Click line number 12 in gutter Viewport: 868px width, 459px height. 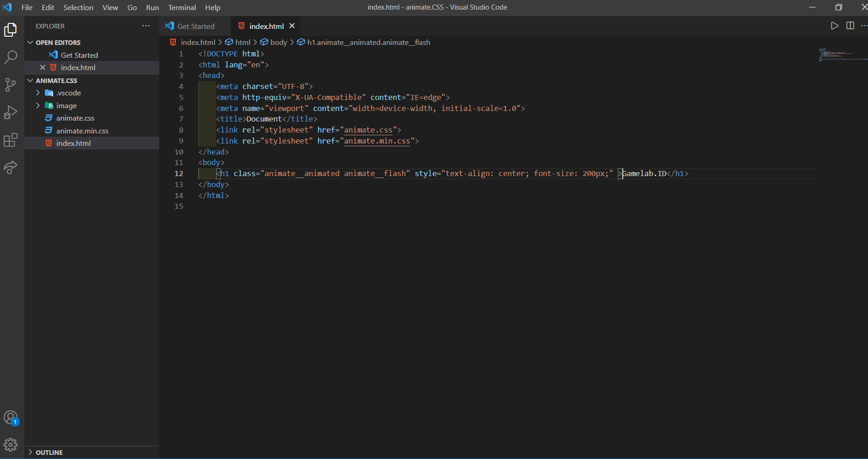pyautogui.click(x=179, y=173)
